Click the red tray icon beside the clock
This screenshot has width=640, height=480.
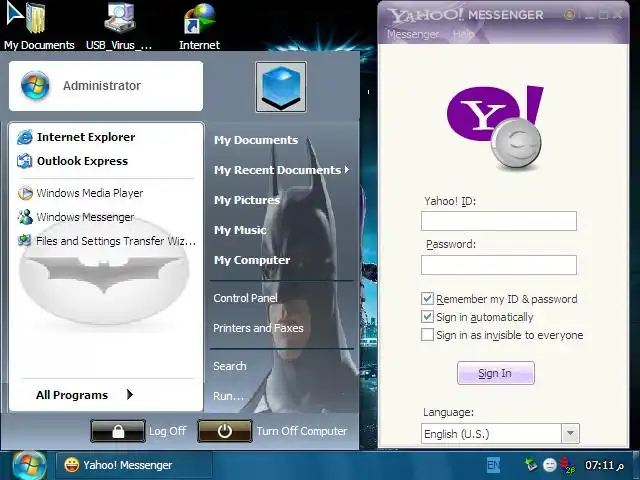click(567, 464)
